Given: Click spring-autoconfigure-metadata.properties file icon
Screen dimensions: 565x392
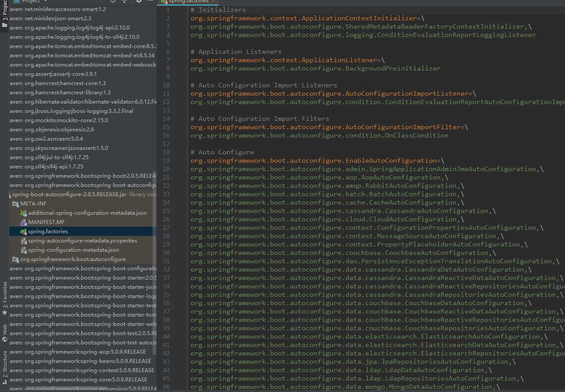Looking at the screenshot, I should (23, 241).
